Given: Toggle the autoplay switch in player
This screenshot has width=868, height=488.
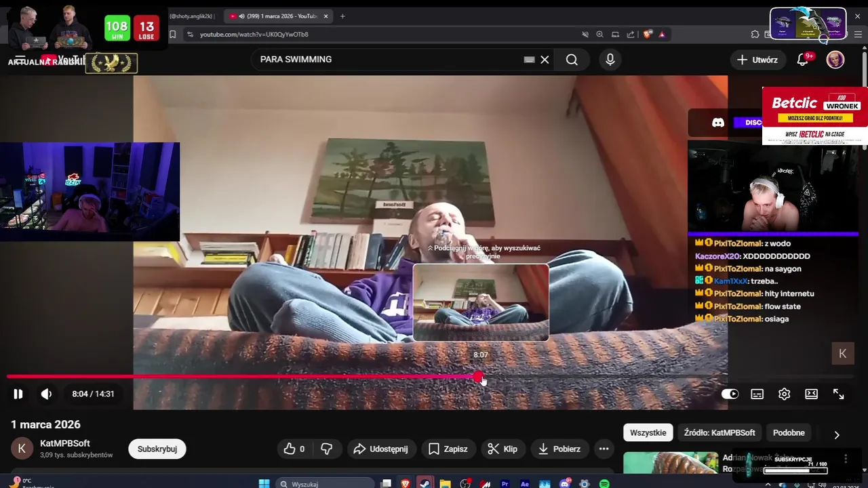Looking at the screenshot, I should (x=730, y=394).
